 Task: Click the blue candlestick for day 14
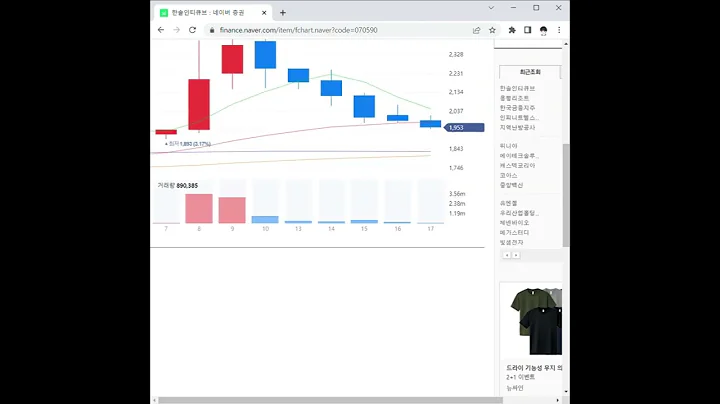point(331,88)
